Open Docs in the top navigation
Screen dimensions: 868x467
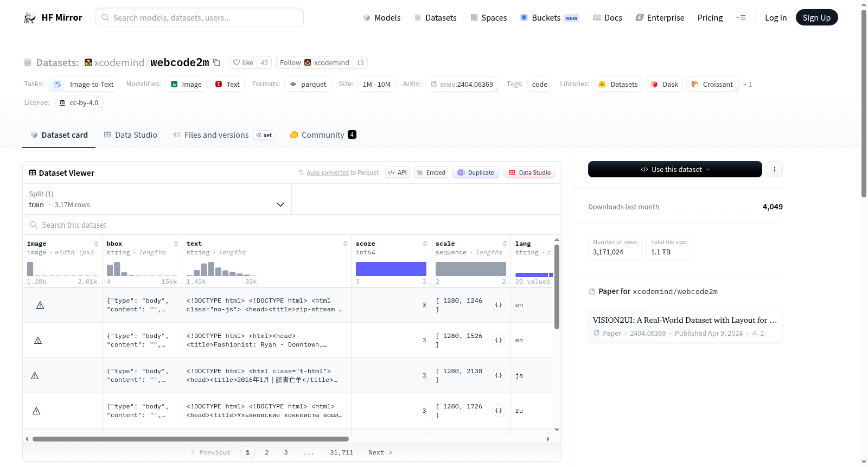tap(608, 18)
